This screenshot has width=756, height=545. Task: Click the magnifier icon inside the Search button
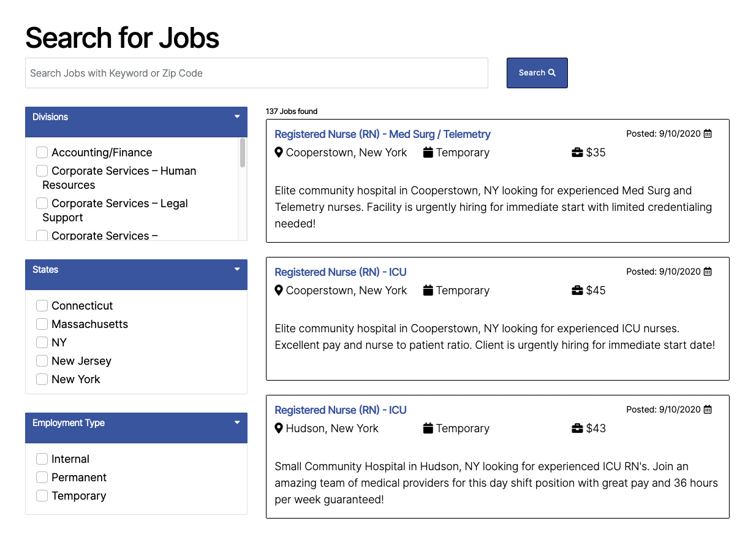[553, 72]
